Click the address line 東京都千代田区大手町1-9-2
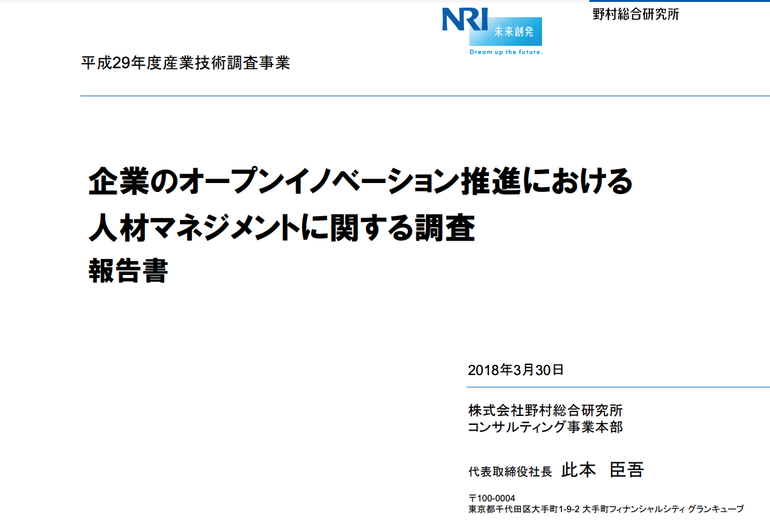The width and height of the screenshot is (770, 532). coord(524,510)
